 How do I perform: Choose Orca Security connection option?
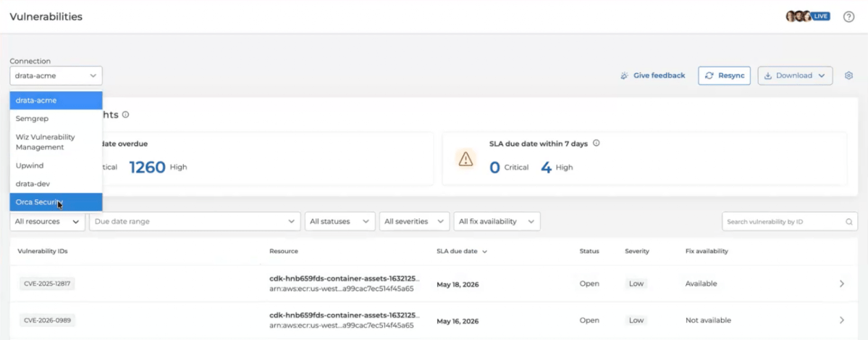coord(56,202)
